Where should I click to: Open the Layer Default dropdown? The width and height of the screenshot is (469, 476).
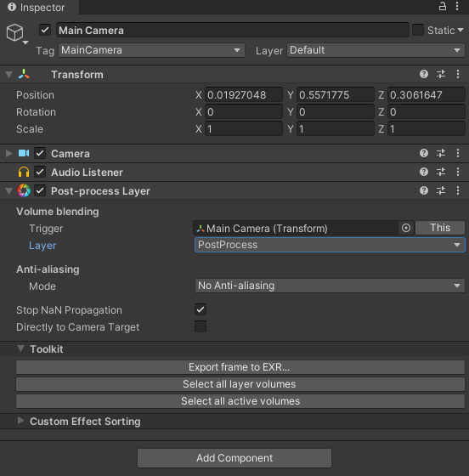[x=376, y=50]
